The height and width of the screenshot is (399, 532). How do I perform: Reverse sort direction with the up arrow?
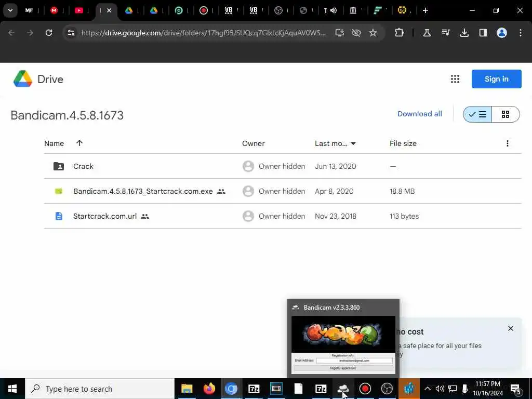click(79, 143)
